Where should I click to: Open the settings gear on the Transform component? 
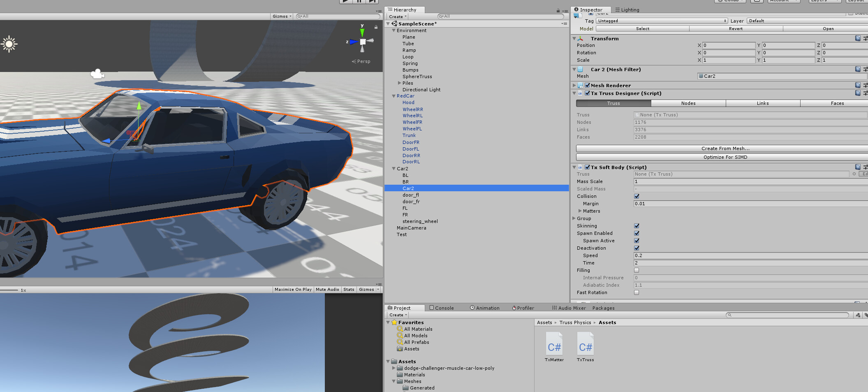pyautogui.click(x=864, y=38)
